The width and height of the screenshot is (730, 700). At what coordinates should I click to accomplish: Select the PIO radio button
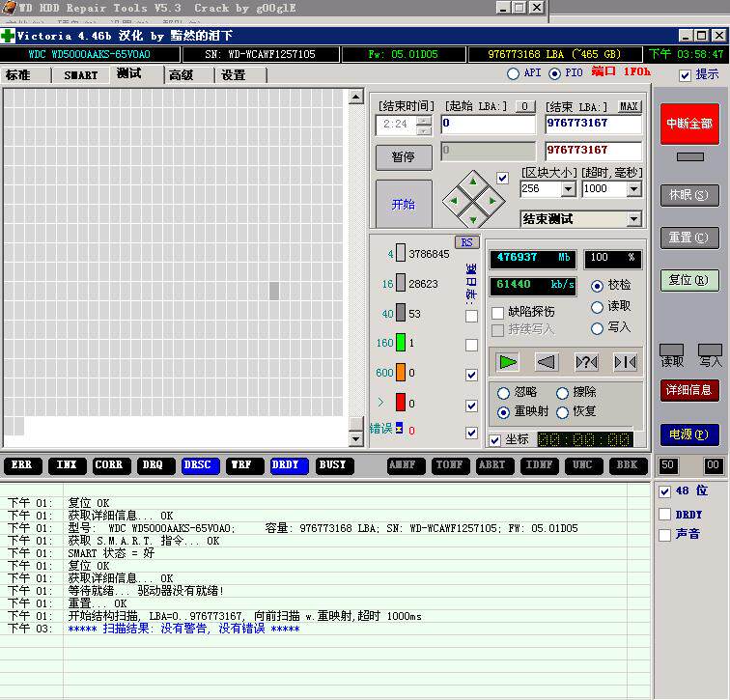[x=554, y=73]
